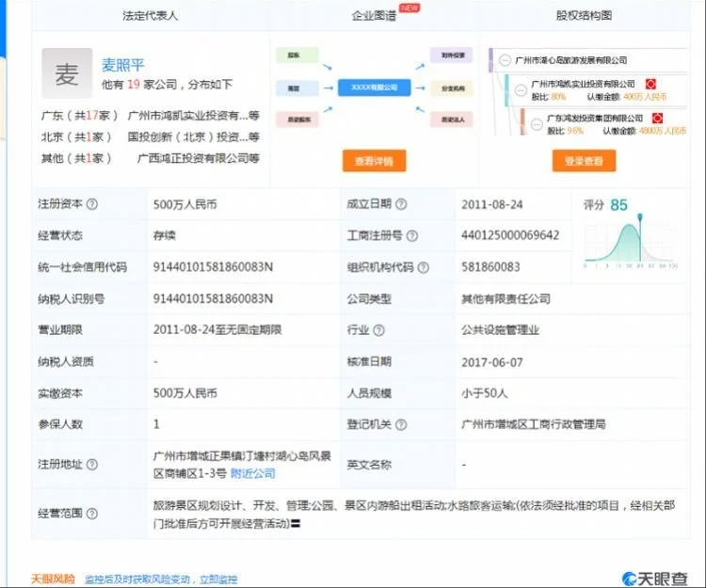The width and height of the screenshot is (706, 588).
Task: Collapse 广州市鸿凯实业投资有限公司 node
Action: click(x=521, y=90)
